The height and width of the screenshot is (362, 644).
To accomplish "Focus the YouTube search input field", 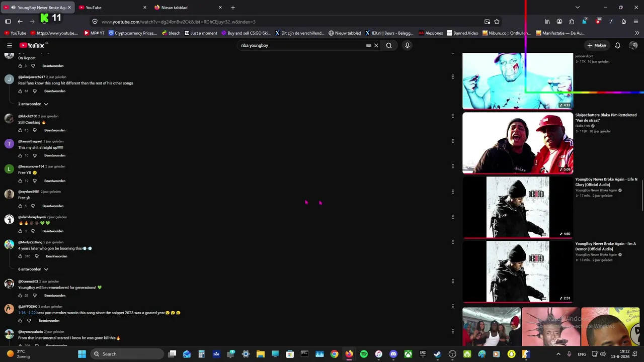I will pyautogui.click(x=302, y=45).
